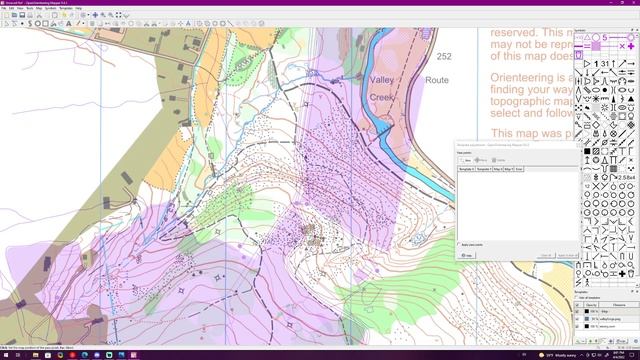
Task: Click the Filename column header in Templates panel
Action: (x=619, y=305)
